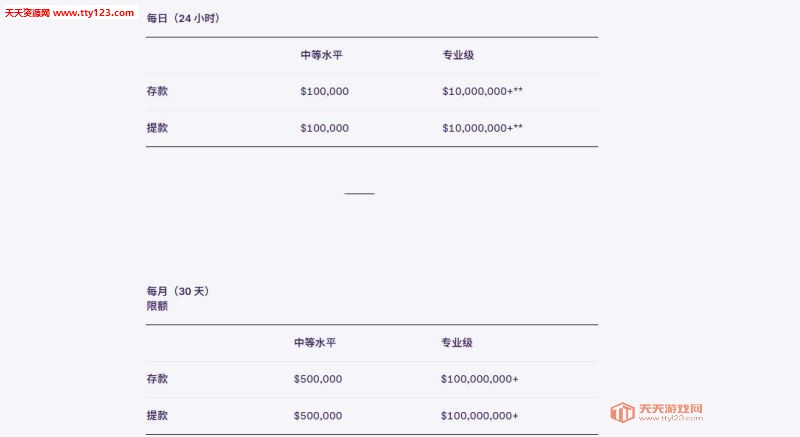This screenshot has height=437, width=800.
Task: Select the 每月（30 天）heading
Action: 178,291
